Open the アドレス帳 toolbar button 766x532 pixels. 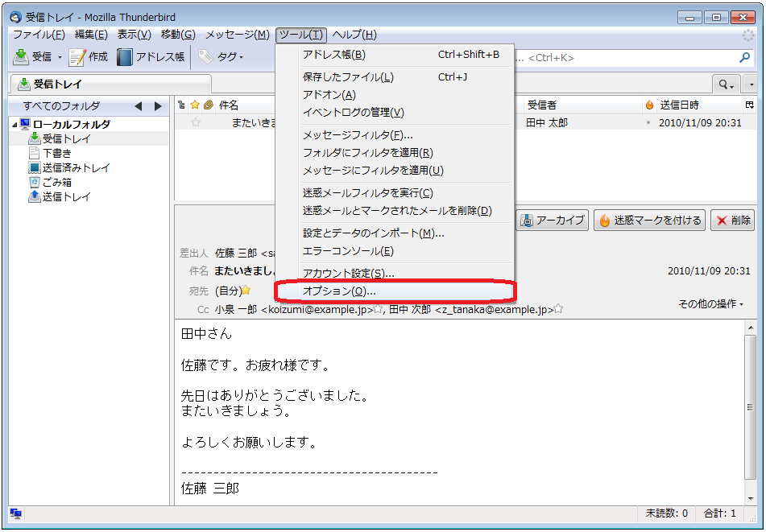pos(151,57)
